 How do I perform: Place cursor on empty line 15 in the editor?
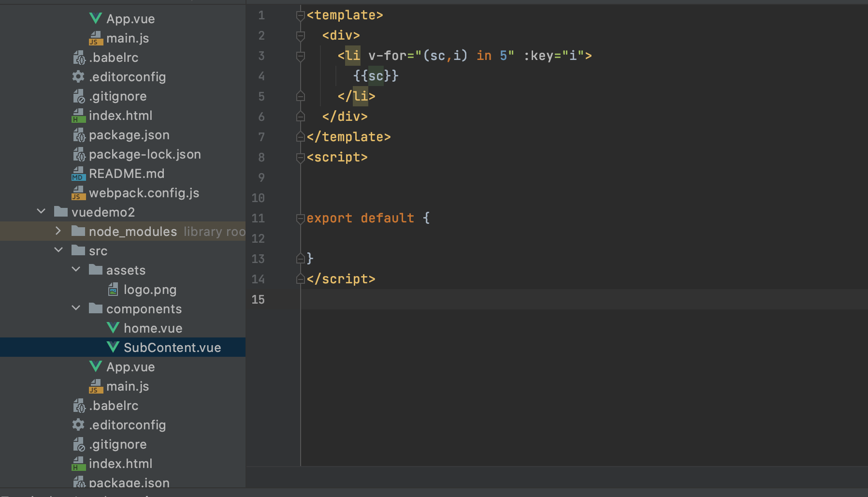[584, 299]
